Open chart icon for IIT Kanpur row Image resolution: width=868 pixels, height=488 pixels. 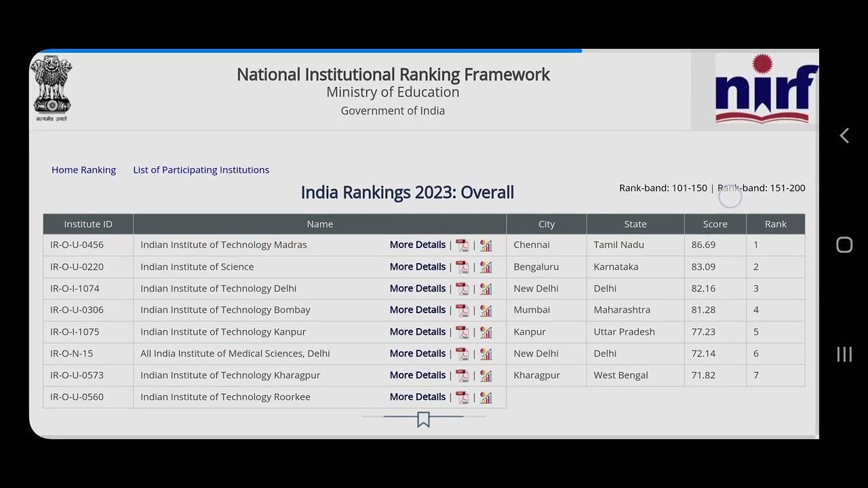pyautogui.click(x=486, y=332)
